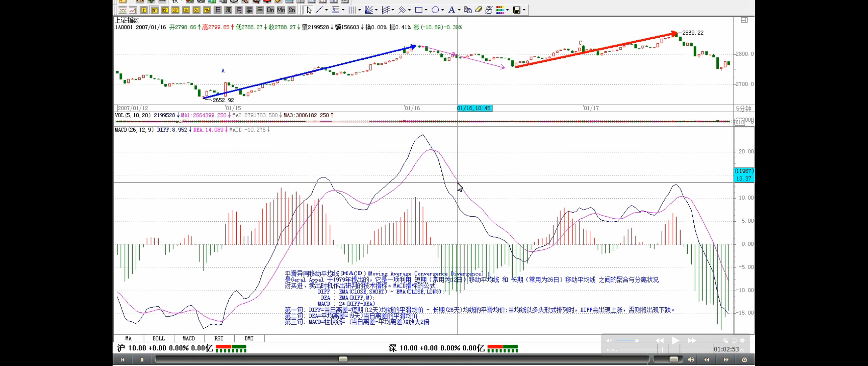Select the monthly (月) K-line period
The image size is (868, 366).
click(239, 10)
